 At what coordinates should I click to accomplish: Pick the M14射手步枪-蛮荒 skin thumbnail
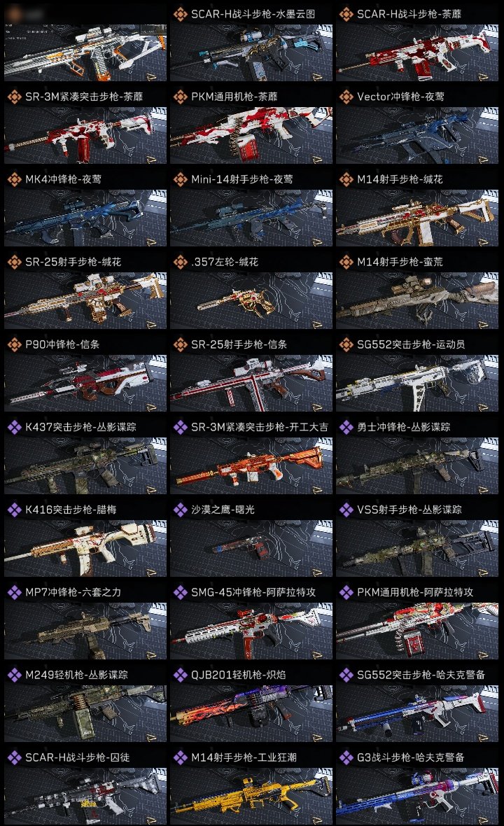tap(417, 301)
